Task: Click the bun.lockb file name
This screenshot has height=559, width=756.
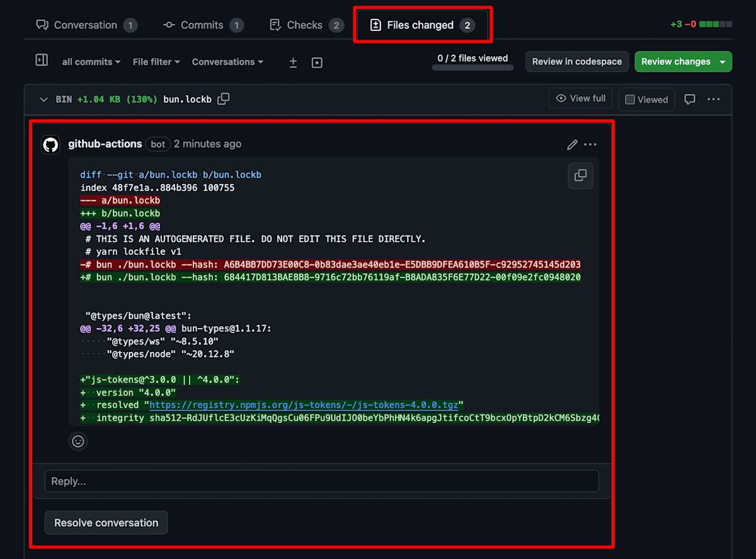Action: [187, 99]
